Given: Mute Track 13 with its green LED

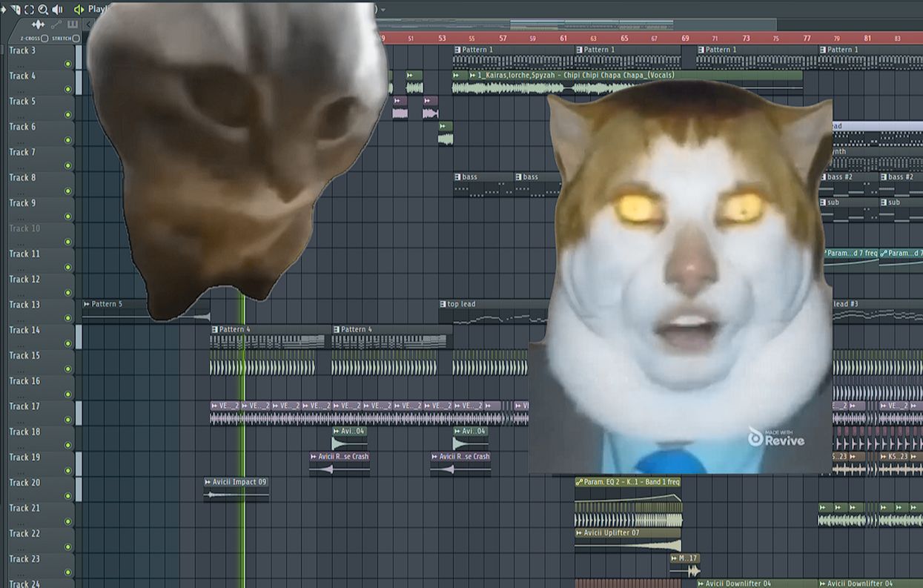Looking at the screenshot, I should click(x=68, y=318).
